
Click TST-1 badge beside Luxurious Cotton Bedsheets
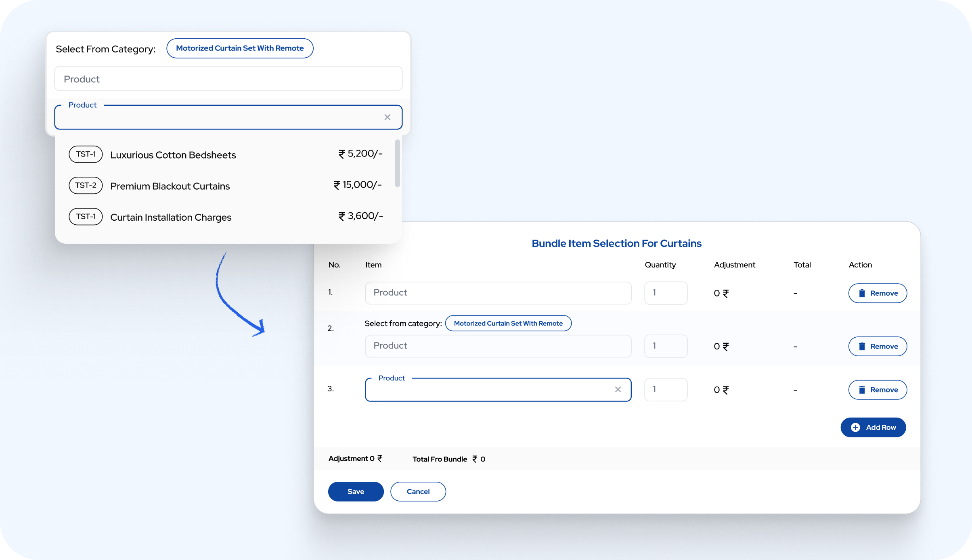86,155
